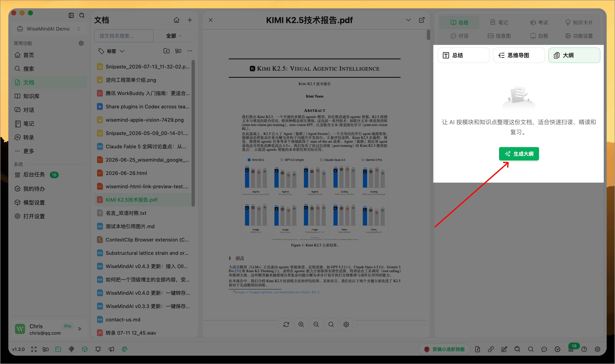Close the KIMI K2.5 PDF viewer
Screen dimensions: 615x364
[x=211, y=20]
